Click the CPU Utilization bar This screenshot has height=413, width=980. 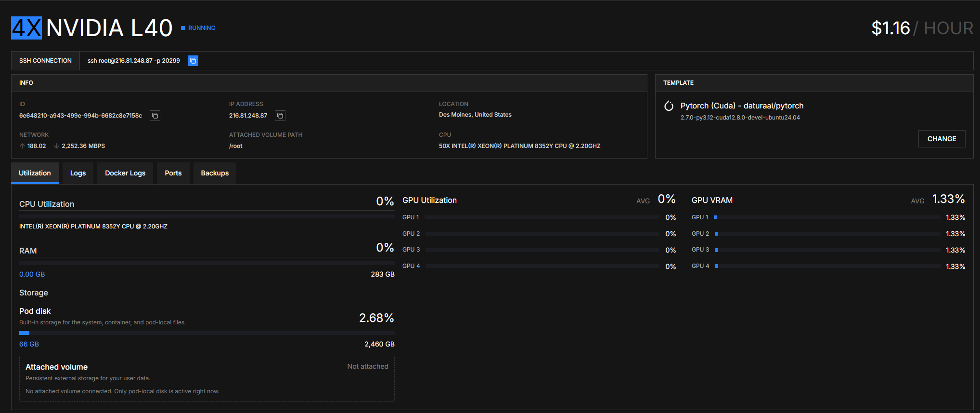pos(207,217)
